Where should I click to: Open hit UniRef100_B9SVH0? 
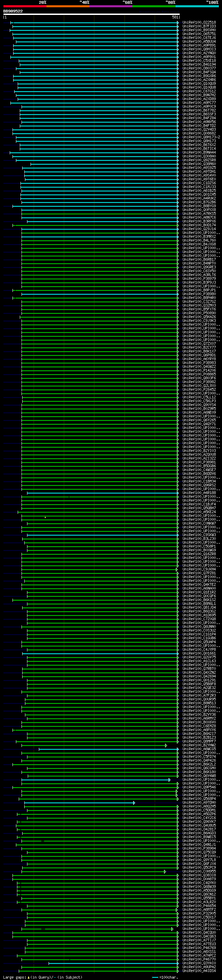point(199,30)
